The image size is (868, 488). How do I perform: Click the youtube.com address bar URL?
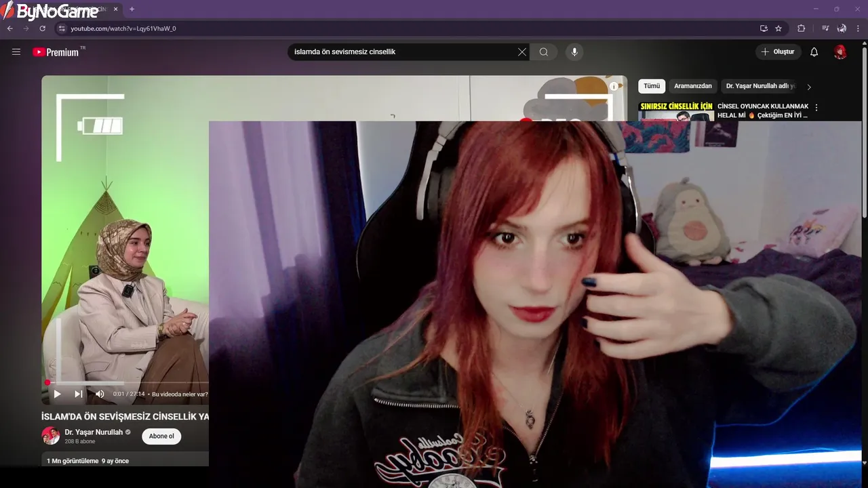(123, 28)
